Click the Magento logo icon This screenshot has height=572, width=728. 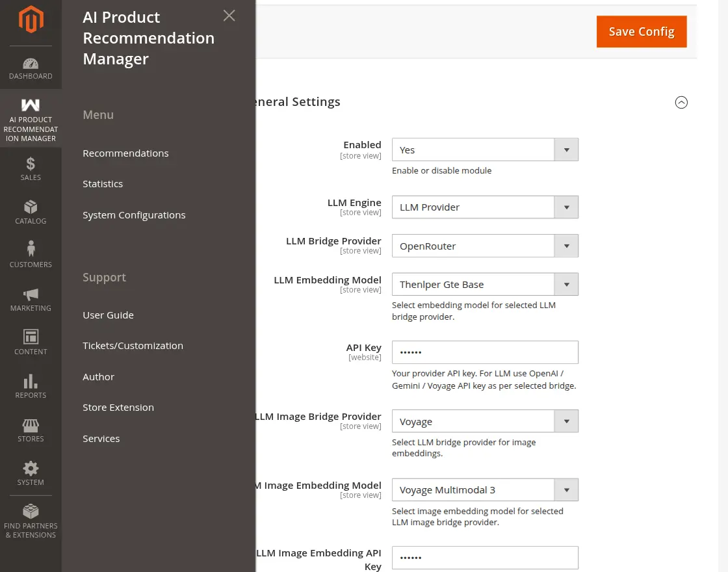(x=31, y=19)
